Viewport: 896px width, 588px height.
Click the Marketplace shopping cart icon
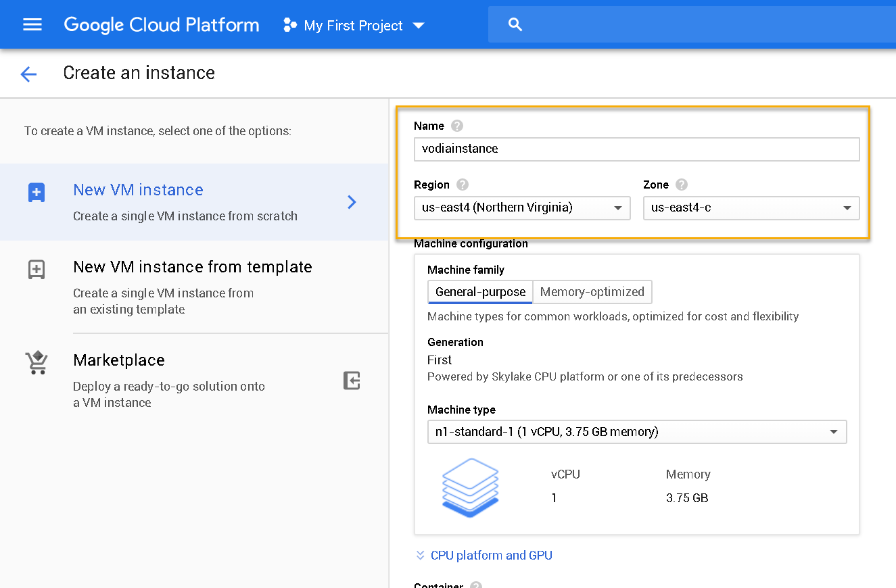click(37, 363)
